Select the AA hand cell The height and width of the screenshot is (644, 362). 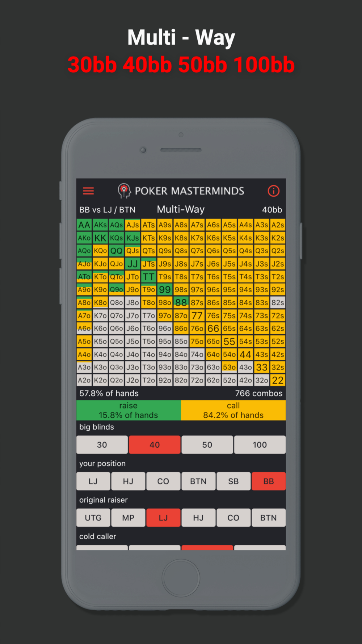[84, 225]
